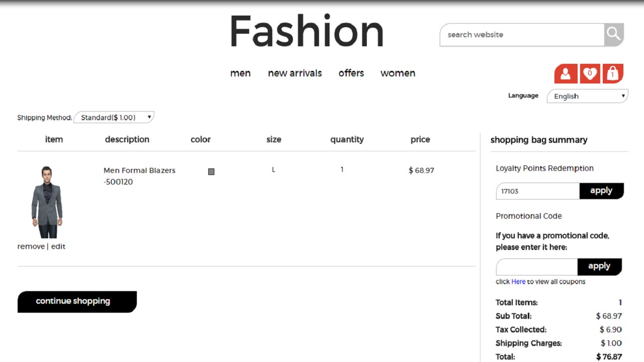Click the Total amount $ 76.87
Image resolution: width=644 pixels, height=362 pixels.
609,357
